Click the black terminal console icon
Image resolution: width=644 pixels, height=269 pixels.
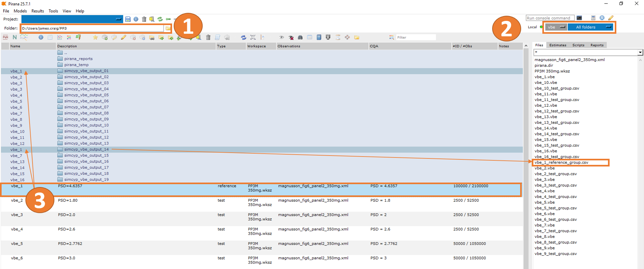[579, 18]
